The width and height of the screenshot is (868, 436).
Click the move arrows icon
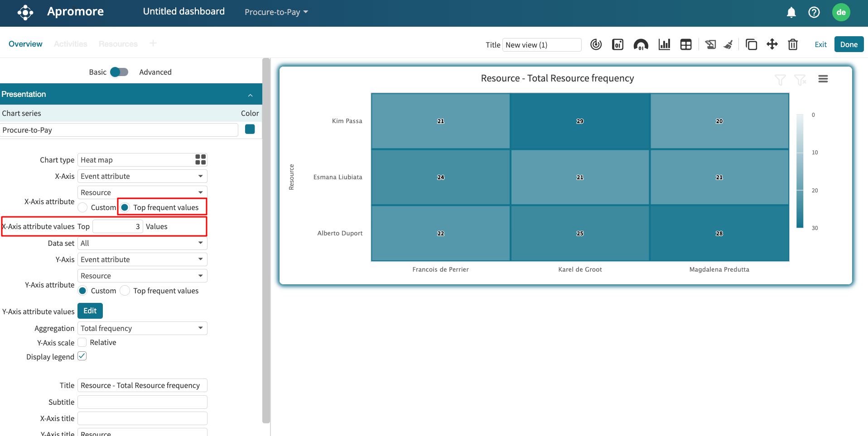click(x=772, y=44)
